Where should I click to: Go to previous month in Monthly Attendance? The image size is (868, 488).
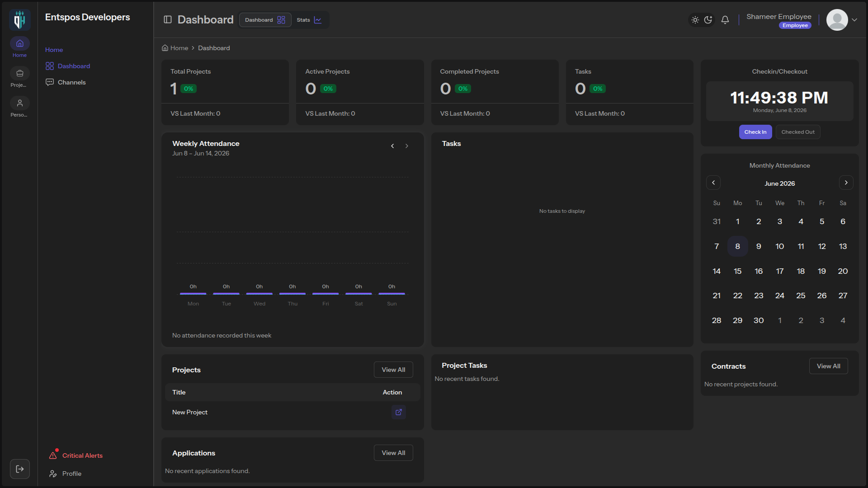(713, 183)
